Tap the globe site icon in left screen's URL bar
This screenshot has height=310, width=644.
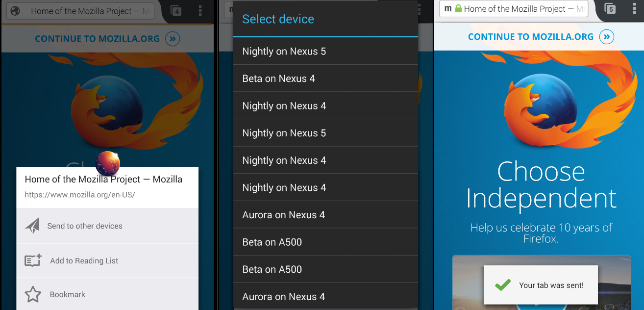pyautogui.click(x=16, y=11)
